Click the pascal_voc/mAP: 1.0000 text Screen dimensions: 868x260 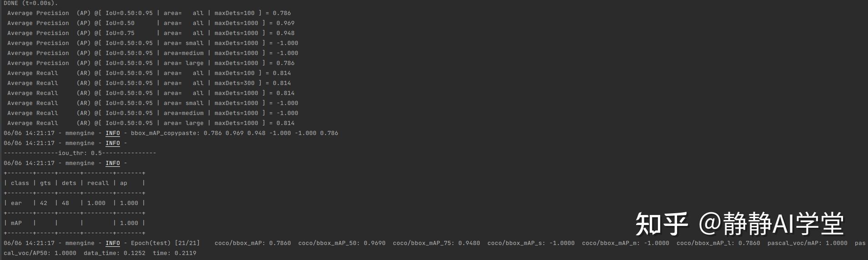point(808,243)
